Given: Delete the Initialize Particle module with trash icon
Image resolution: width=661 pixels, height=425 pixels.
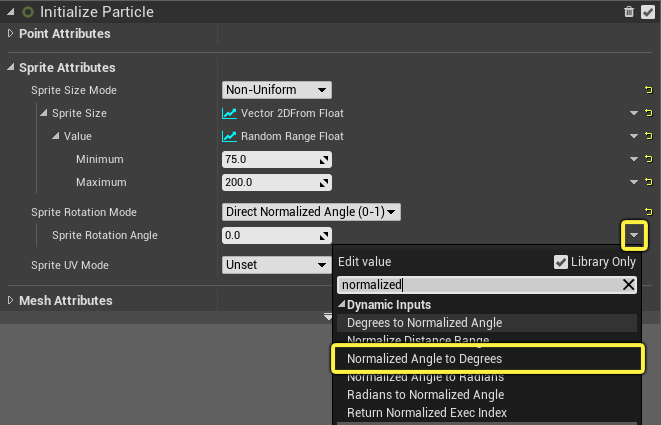Looking at the screenshot, I should click(629, 12).
